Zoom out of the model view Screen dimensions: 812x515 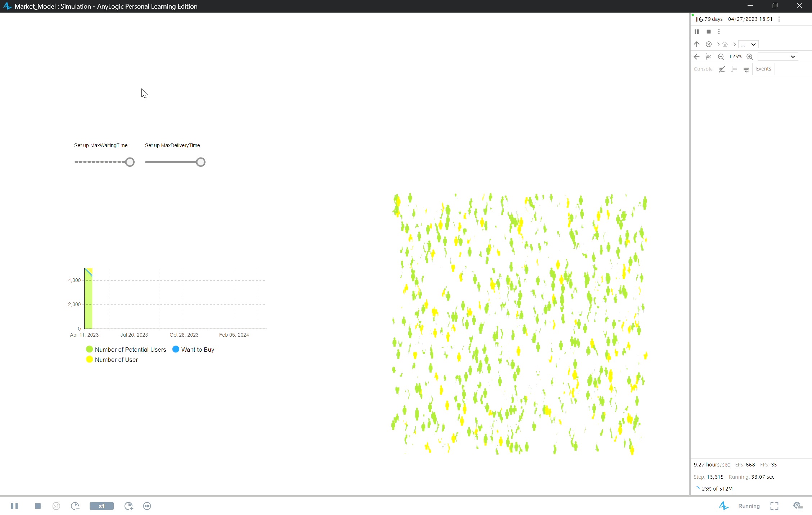click(x=721, y=56)
